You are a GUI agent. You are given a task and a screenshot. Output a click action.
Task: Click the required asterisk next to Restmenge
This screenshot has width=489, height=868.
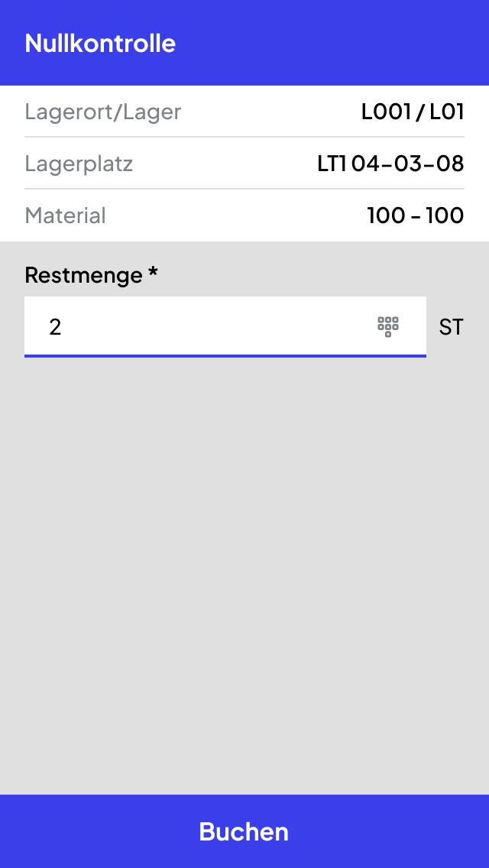(x=153, y=272)
